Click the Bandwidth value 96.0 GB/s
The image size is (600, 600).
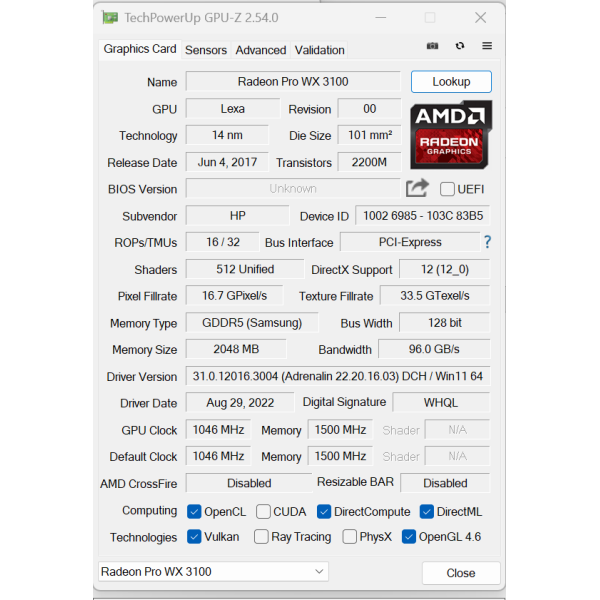coord(434,349)
